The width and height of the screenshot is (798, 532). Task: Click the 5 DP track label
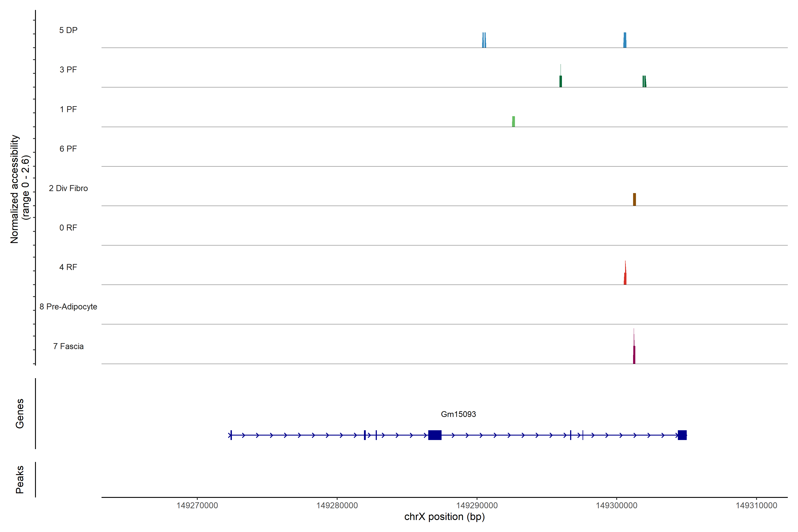point(68,30)
